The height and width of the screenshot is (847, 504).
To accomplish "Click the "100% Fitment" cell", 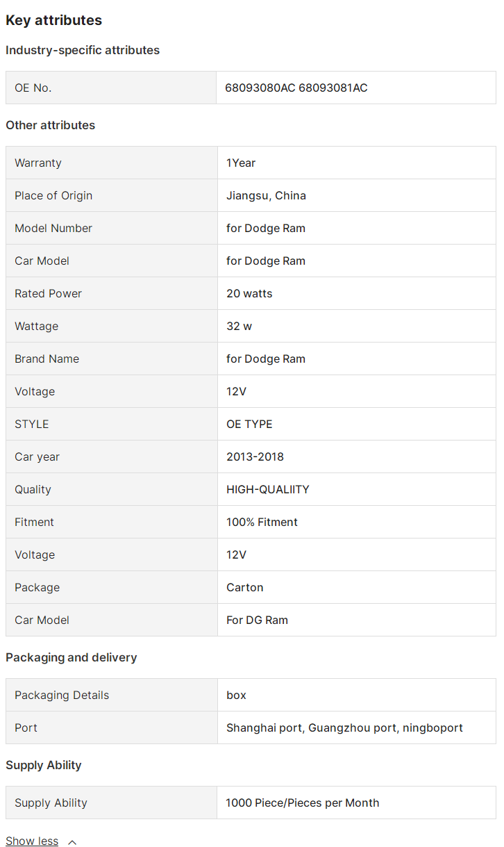I will click(x=262, y=522).
